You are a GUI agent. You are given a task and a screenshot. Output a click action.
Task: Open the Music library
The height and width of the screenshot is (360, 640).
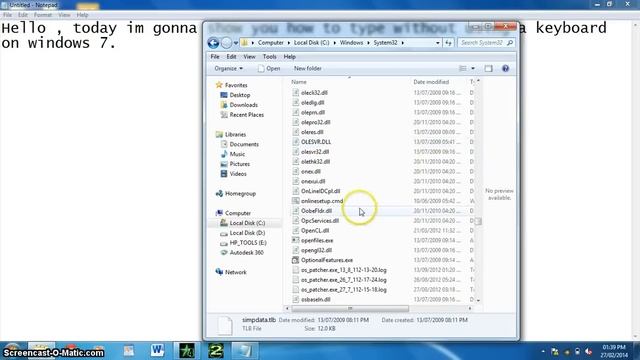(x=233, y=154)
